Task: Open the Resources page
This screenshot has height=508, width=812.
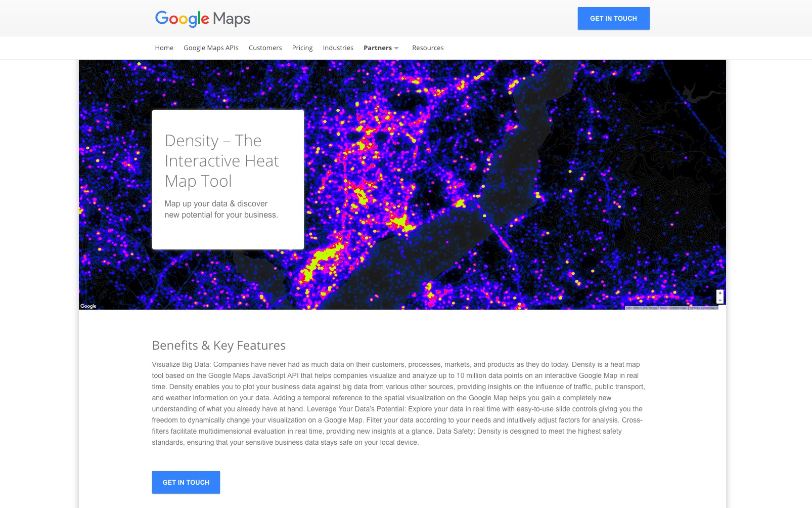Action: pyautogui.click(x=428, y=48)
